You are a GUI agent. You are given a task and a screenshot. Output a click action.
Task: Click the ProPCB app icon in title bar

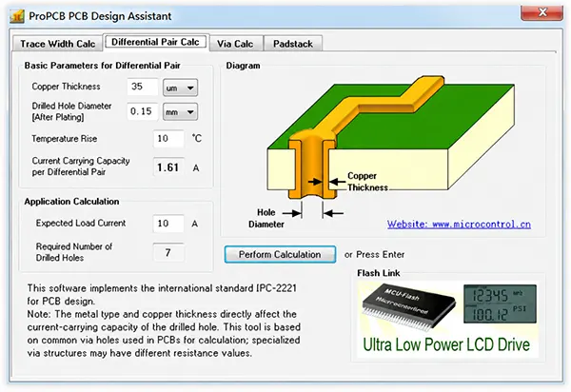point(17,16)
